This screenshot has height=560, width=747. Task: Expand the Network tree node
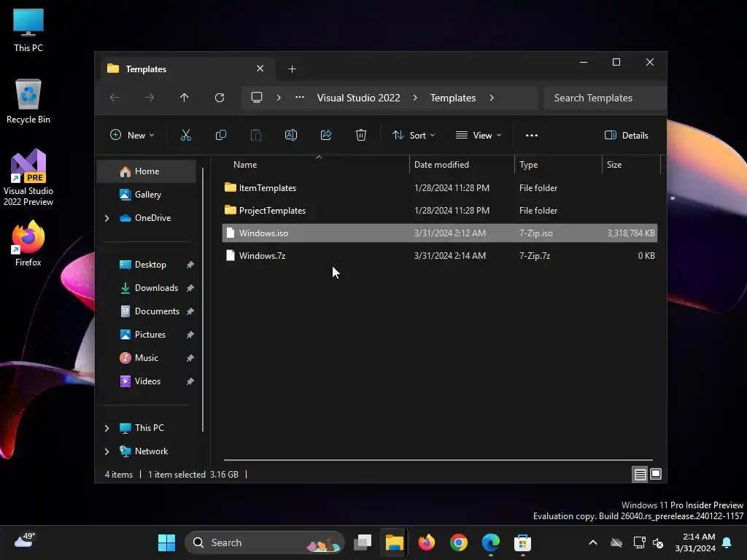(107, 451)
